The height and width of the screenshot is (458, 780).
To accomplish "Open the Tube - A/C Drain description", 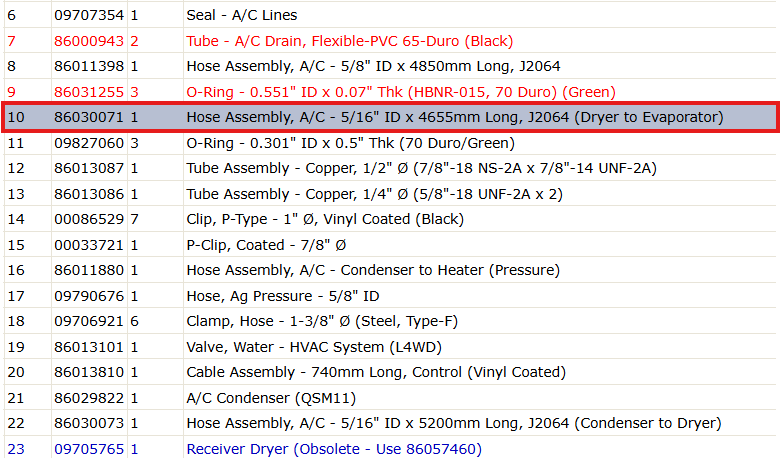I will click(349, 41).
